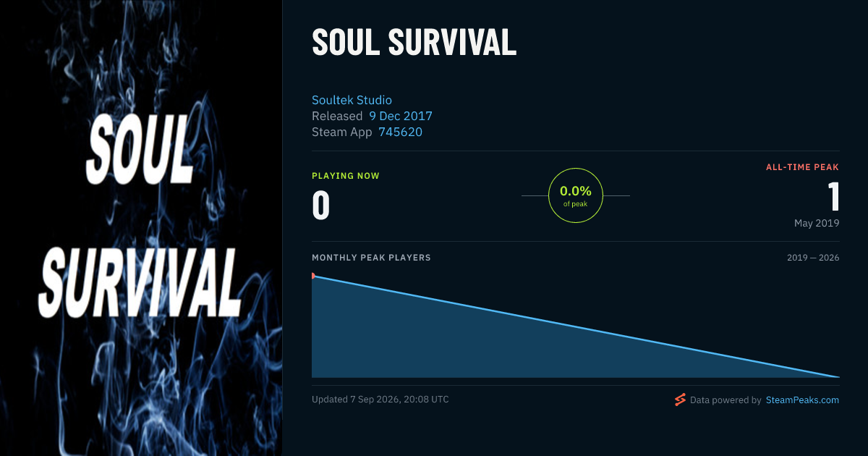868x456 pixels.
Task: Click the Playing Now count of 0
Action: pyautogui.click(x=321, y=206)
